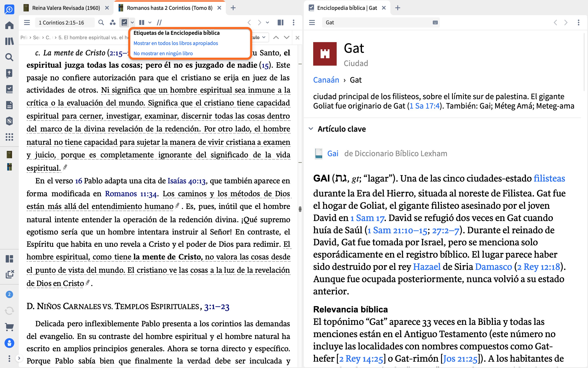Open notifications badge showing 2
Image resolution: width=588 pixels, height=368 pixels.
pyautogui.click(x=9, y=294)
